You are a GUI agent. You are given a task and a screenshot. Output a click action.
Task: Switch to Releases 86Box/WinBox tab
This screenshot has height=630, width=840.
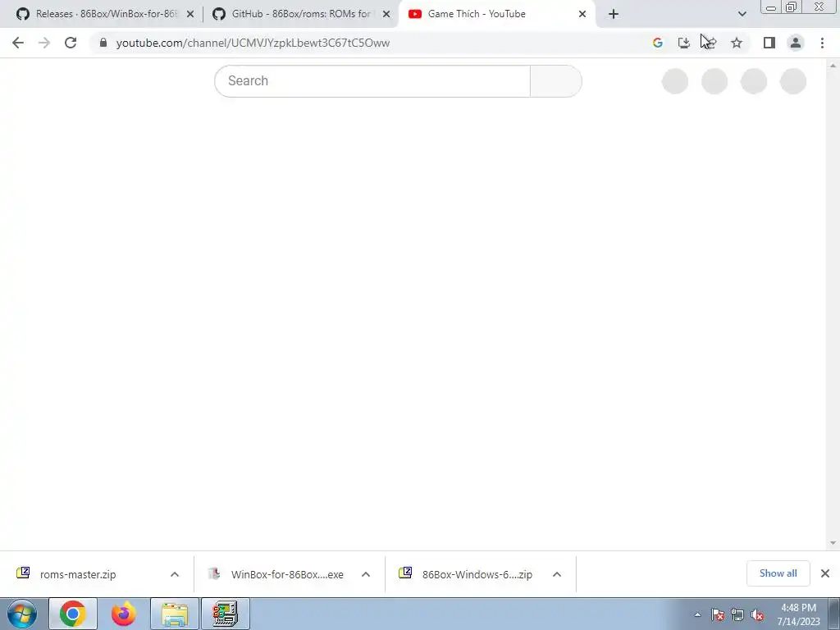pos(105,14)
